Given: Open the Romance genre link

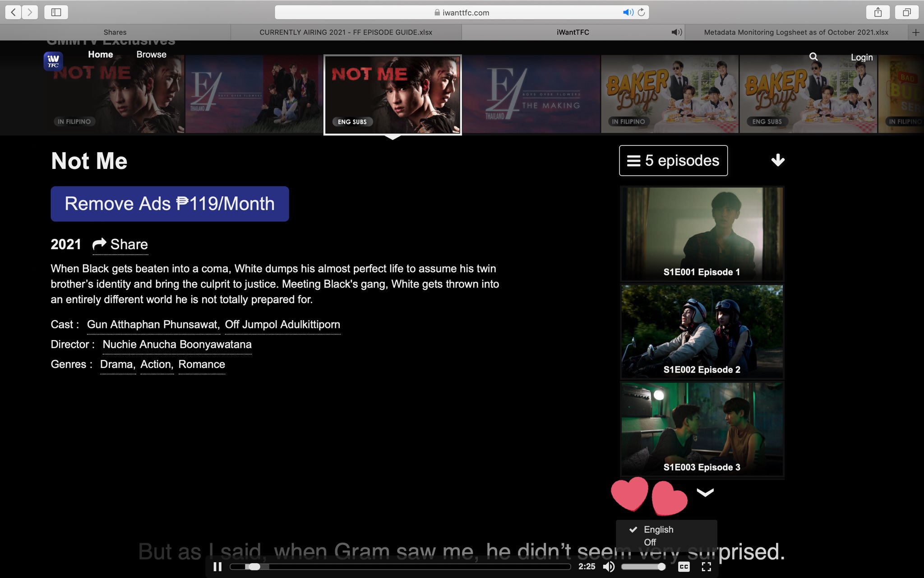Looking at the screenshot, I should [x=202, y=364].
